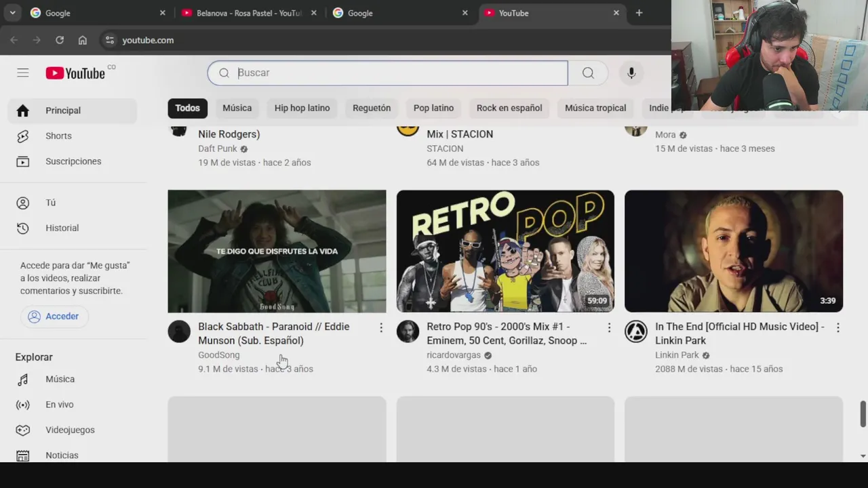868x488 pixels.
Task: Open Música under Explorar
Action: click(73, 379)
